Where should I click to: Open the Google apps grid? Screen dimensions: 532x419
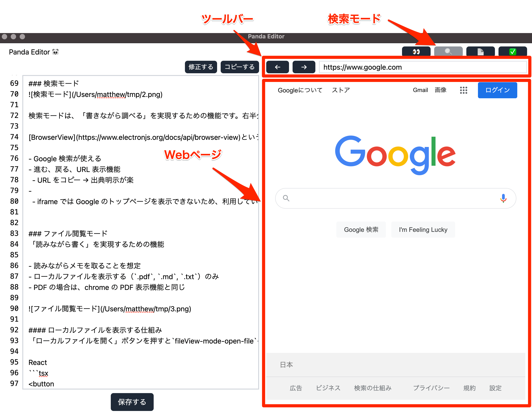click(464, 90)
